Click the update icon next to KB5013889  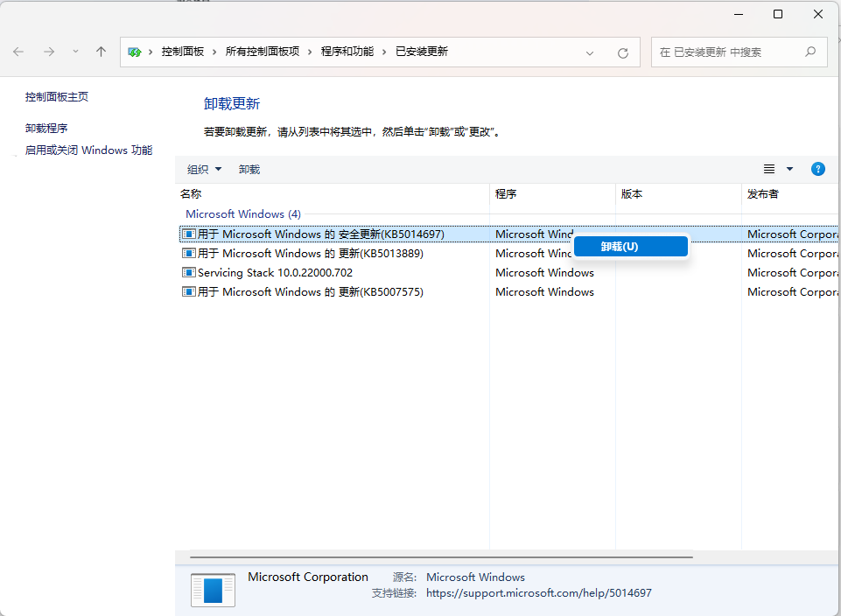188,254
